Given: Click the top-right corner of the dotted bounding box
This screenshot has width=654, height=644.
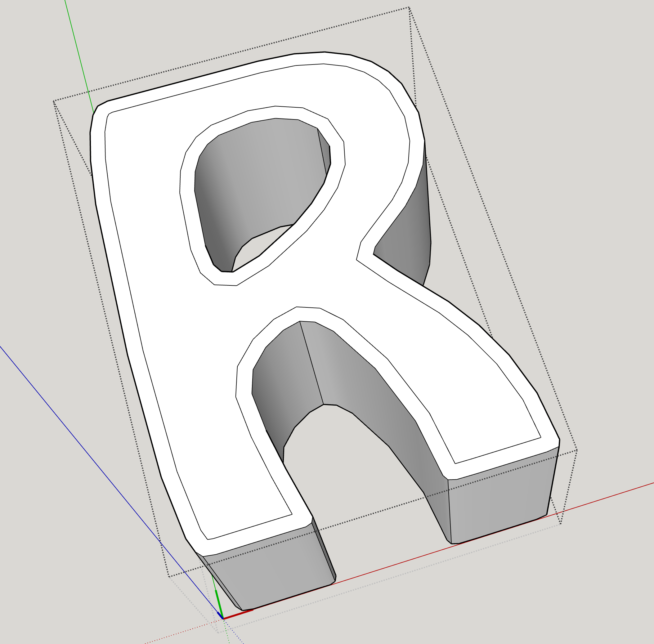Looking at the screenshot, I should 409,7.
